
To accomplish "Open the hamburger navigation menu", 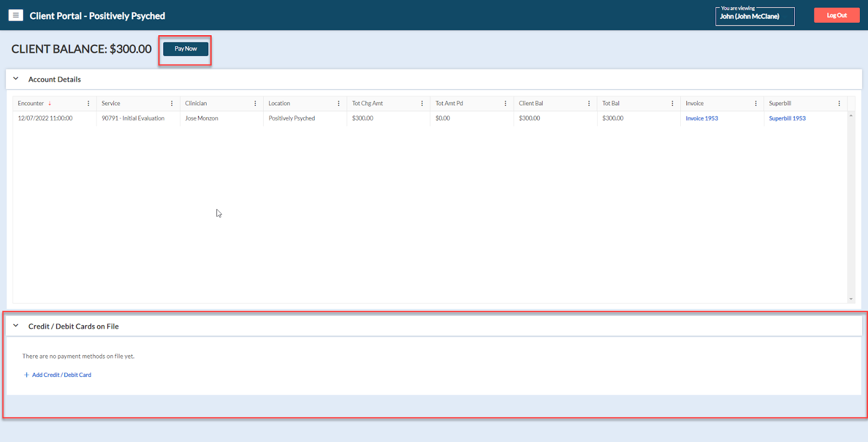I will 16,15.
